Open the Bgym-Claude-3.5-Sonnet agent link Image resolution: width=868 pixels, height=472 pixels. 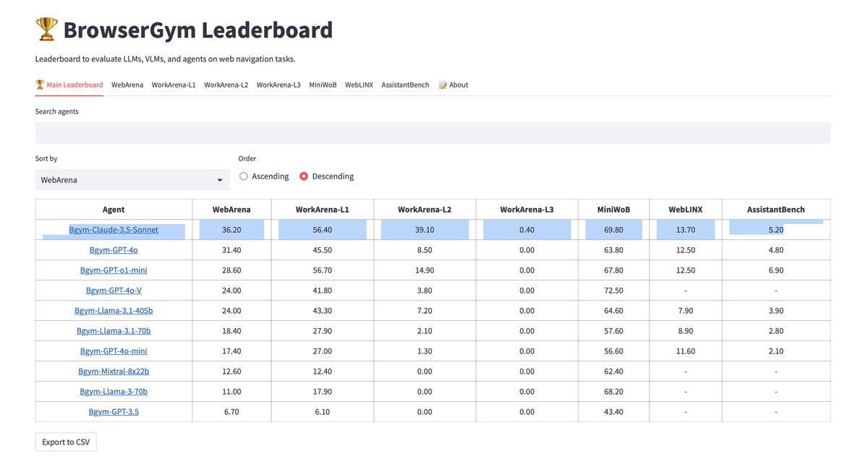[x=114, y=230]
